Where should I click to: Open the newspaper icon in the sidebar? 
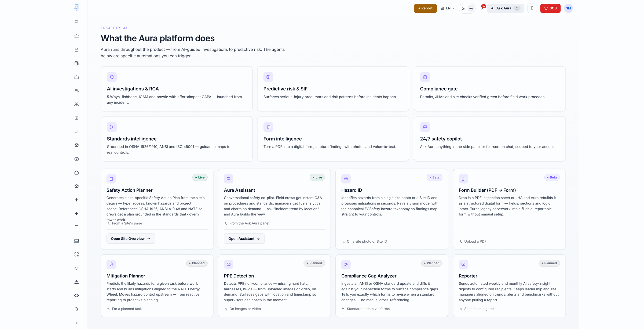coord(76,63)
